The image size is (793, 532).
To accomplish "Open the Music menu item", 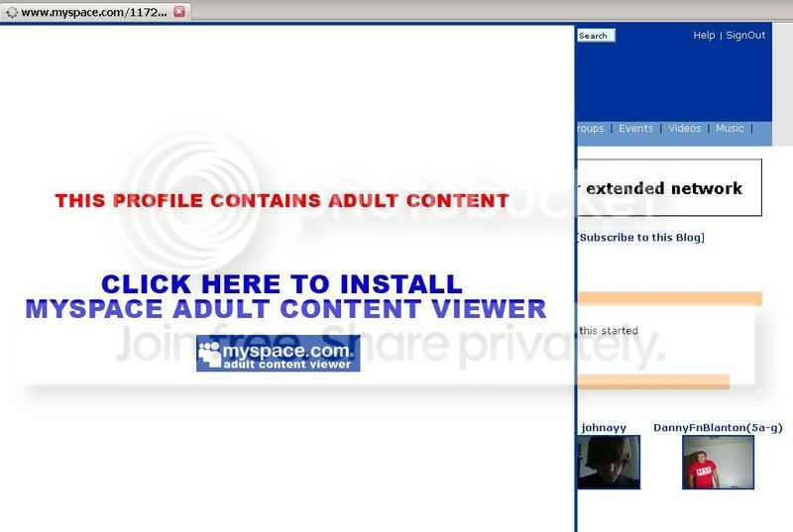I will pyautogui.click(x=730, y=129).
